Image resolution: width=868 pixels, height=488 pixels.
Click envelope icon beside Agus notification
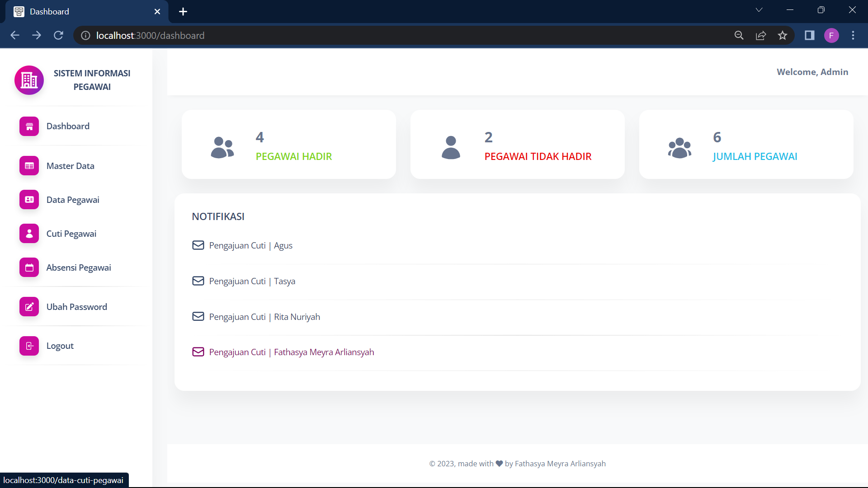pos(198,245)
